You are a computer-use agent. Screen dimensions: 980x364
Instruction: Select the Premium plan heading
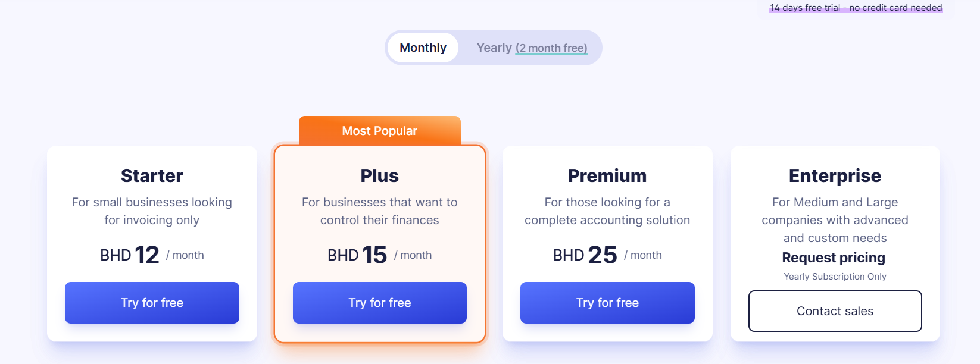click(607, 176)
